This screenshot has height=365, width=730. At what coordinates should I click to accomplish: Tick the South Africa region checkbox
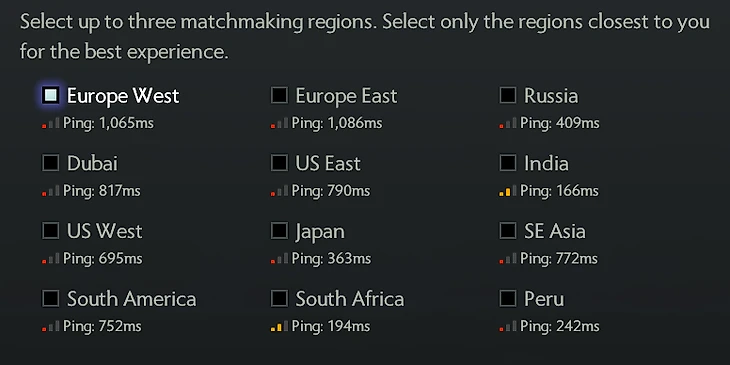(x=279, y=298)
